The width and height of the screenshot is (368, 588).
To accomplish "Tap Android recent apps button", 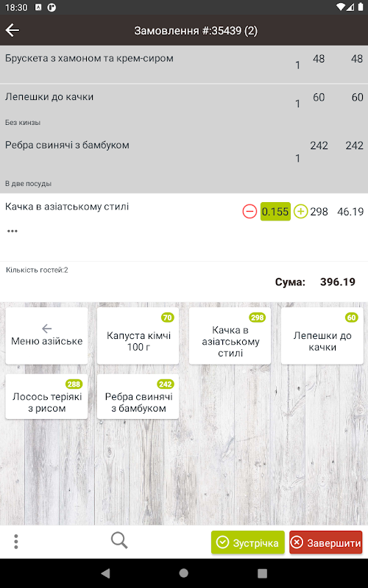I will (262, 573).
